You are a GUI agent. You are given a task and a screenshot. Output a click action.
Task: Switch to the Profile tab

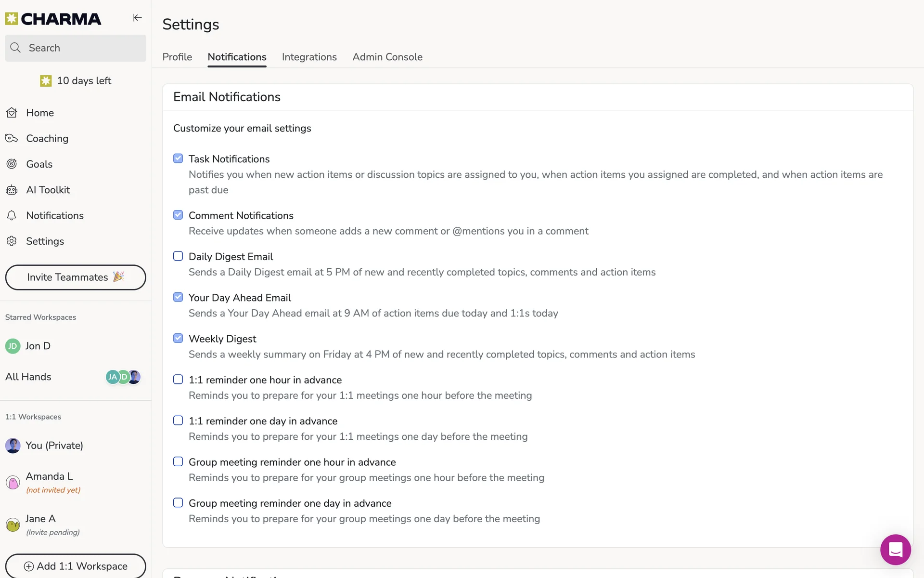tap(177, 57)
